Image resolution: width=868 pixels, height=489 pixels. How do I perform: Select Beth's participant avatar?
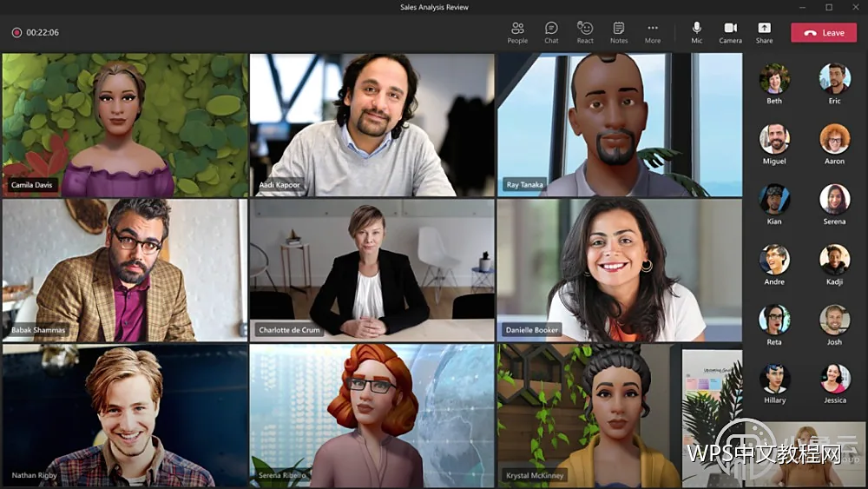pyautogui.click(x=774, y=79)
